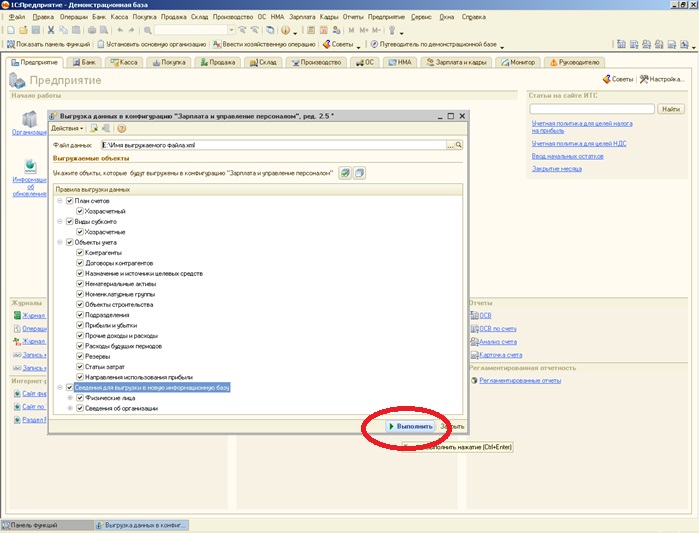Open the Ввод начальных остатков link
The image size is (699, 533).
coord(567,156)
